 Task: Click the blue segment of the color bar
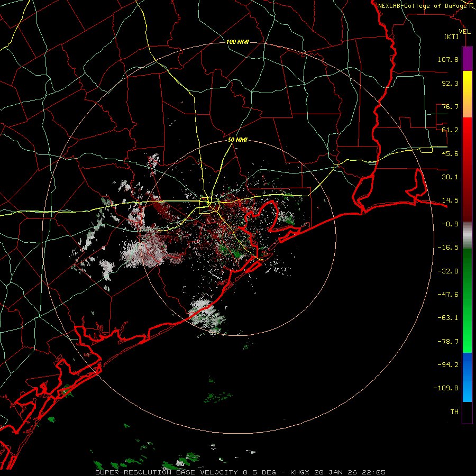click(x=467, y=377)
